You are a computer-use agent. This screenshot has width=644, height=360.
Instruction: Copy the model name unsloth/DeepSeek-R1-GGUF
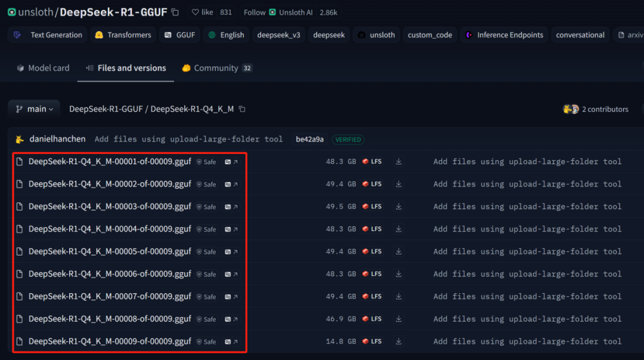[x=175, y=13]
